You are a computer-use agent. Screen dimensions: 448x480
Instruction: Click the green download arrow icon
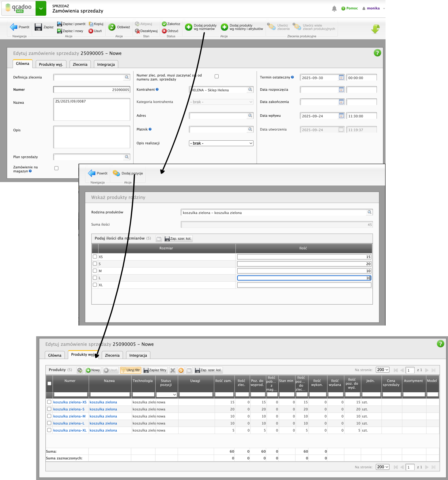375,29
